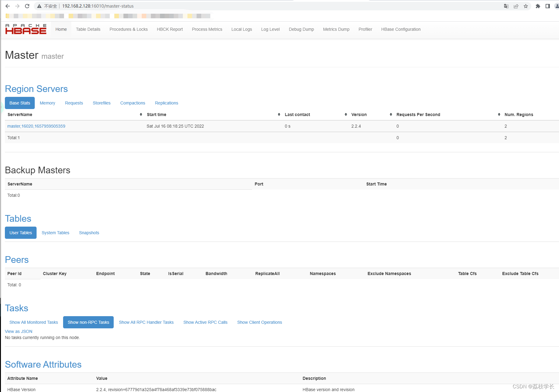Image resolution: width=559 pixels, height=392 pixels.
Task: Open region server master,16020 link
Action: [x=36, y=126]
